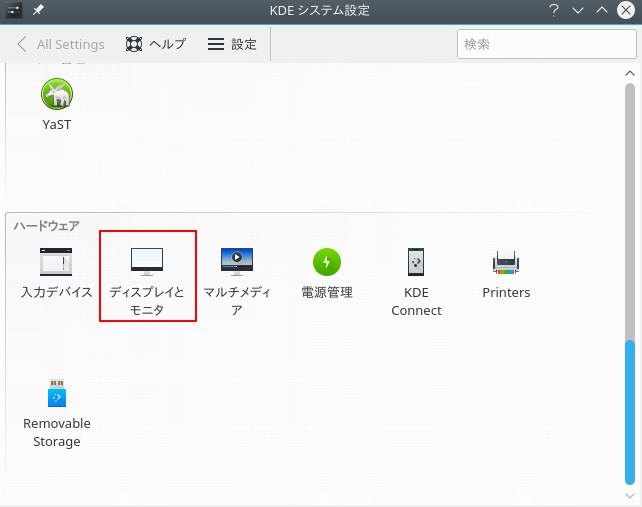Click the question mark help button
642x507 pixels.
[554, 10]
